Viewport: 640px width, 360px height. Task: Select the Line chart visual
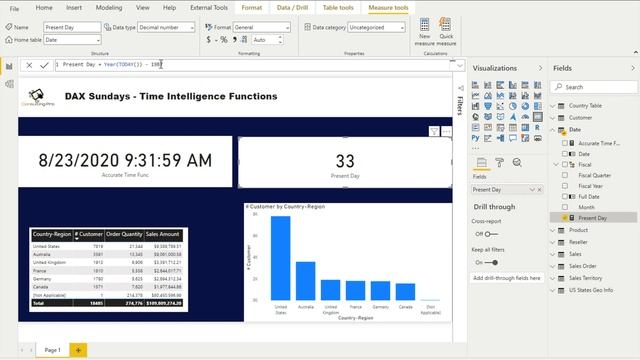476,96
